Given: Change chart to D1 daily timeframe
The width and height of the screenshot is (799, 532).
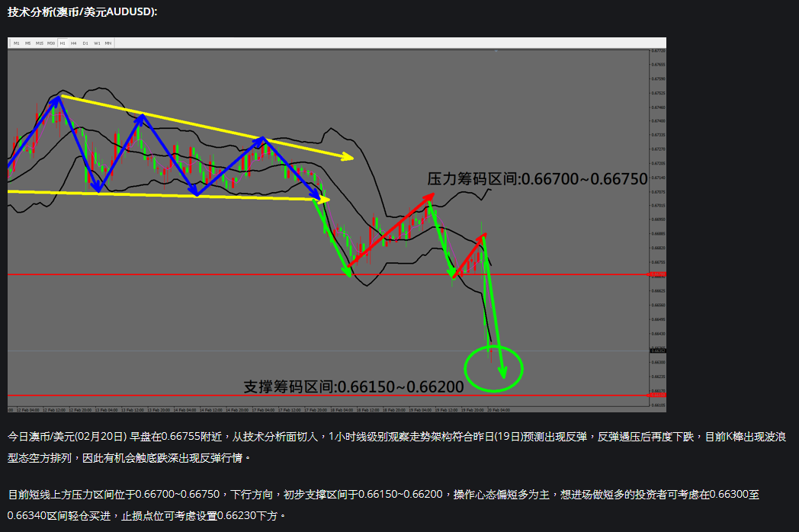Looking at the screenshot, I should click(x=85, y=43).
